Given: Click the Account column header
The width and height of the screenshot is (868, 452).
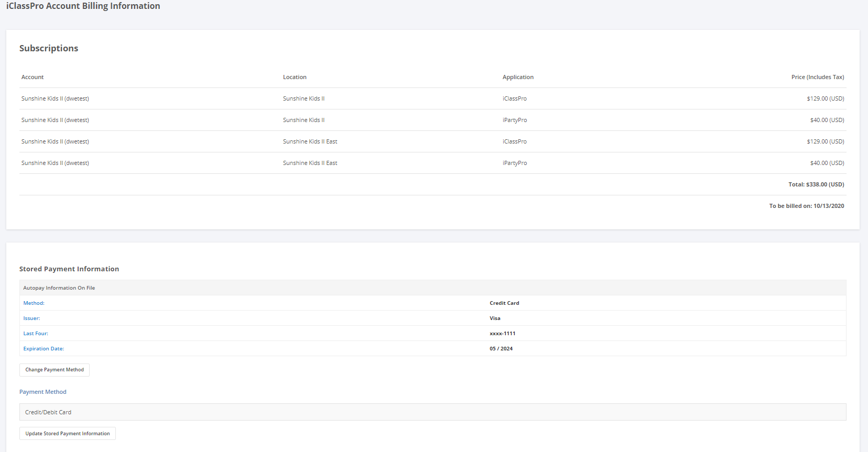Looking at the screenshot, I should pos(32,77).
